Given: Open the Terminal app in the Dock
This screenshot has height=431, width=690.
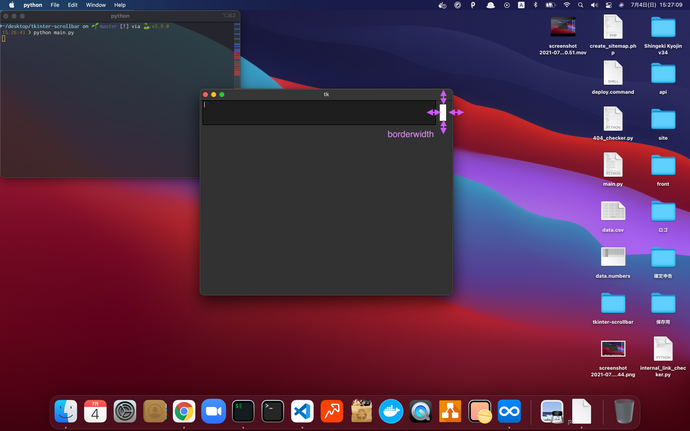Looking at the screenshot, I should (272, 411).
